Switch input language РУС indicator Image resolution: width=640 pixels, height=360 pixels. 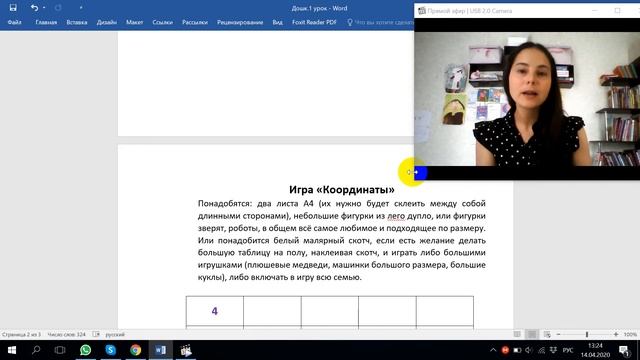[568, 350]
